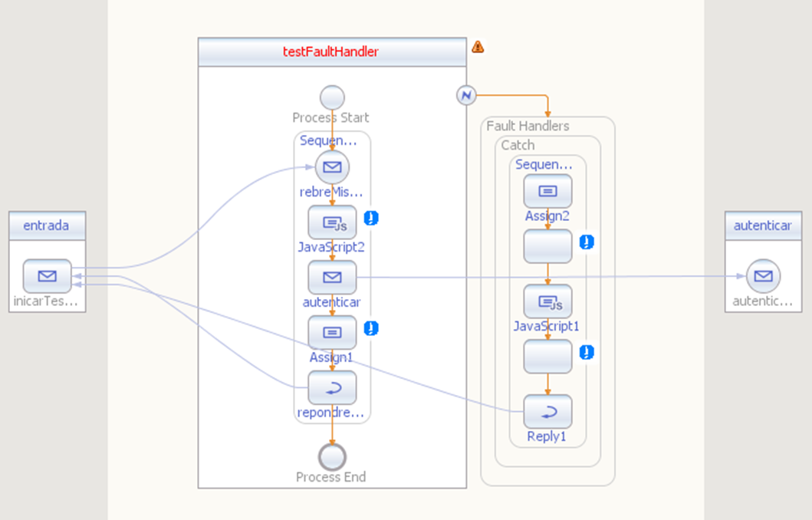Click the Process Start circle
Image resolution: width=812 pixels, height=520 pixels.
pos(332,98)
